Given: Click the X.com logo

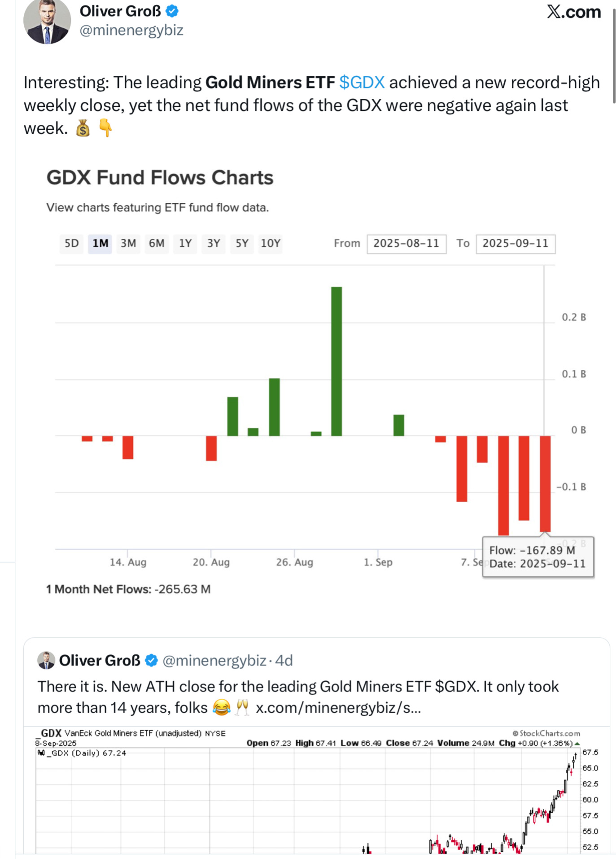Looking at the screenshot, I should [x=574, y=12].
